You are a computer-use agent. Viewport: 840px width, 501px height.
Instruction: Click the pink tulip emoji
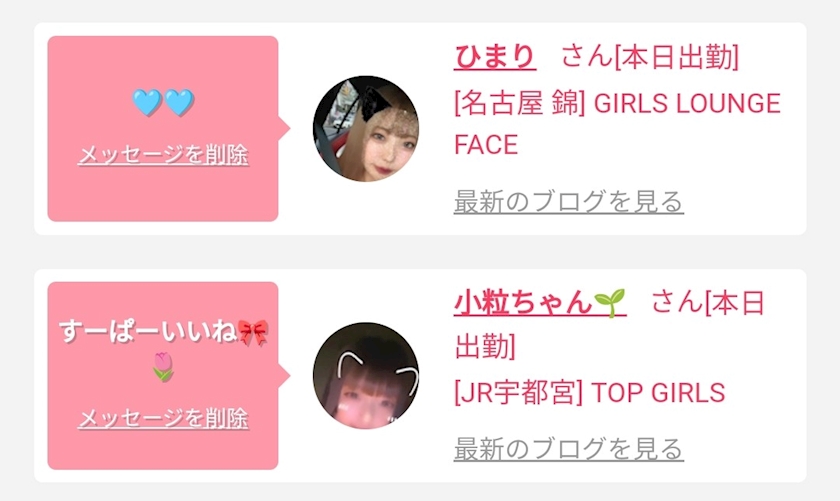click(163, 367)
